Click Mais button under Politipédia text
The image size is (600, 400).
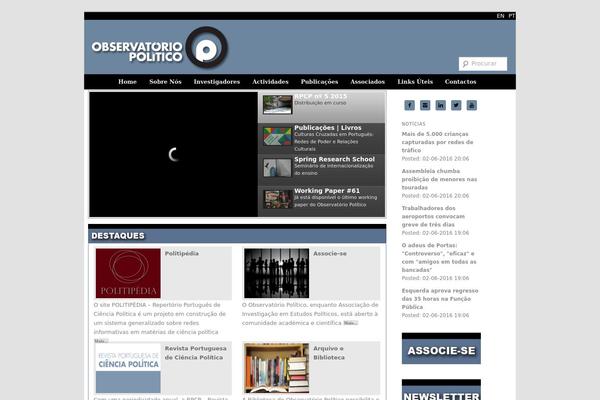pos(101,341)
